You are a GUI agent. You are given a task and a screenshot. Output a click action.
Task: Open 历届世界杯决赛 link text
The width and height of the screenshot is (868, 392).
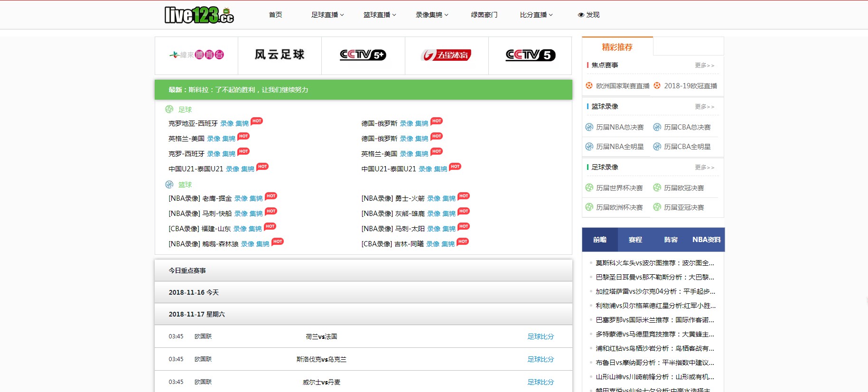(619, 188)
